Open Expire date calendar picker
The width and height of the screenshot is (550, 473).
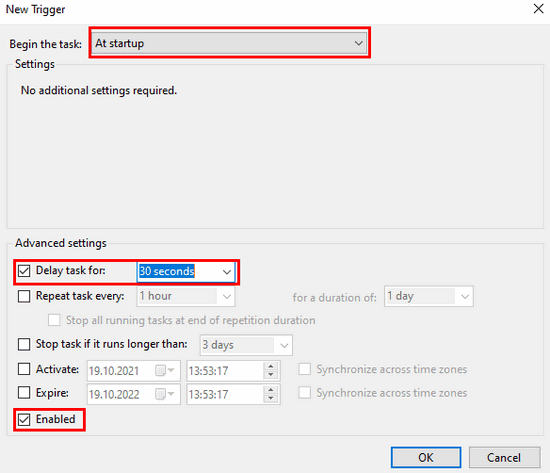165,394
